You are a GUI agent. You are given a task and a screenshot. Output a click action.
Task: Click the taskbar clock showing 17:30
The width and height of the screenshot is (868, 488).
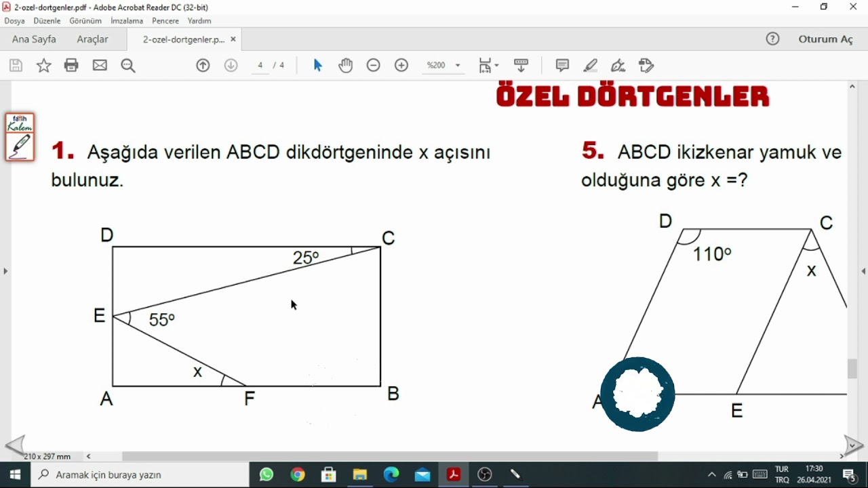[814, 474]
